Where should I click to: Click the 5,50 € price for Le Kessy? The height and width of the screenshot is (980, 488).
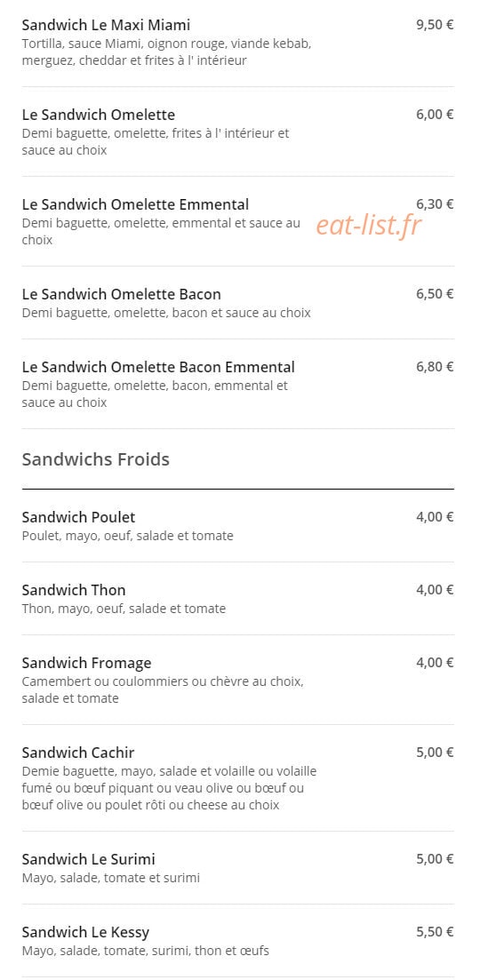click(435, 932)
